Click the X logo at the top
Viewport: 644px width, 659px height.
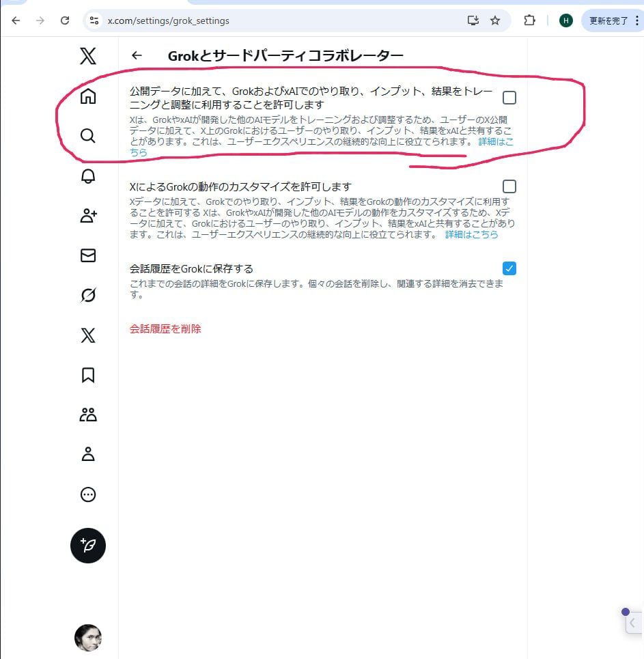pos(87,56)
